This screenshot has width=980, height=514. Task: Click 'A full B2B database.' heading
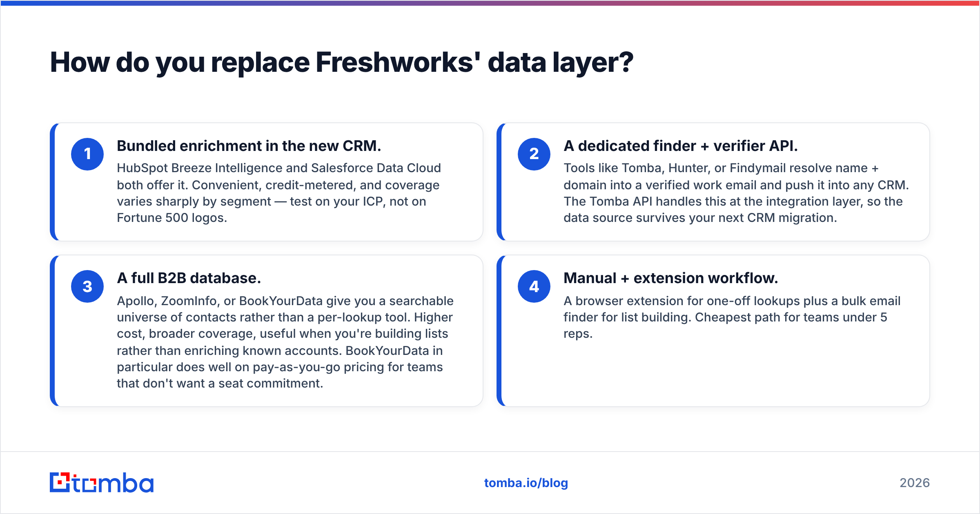point(189,278)
